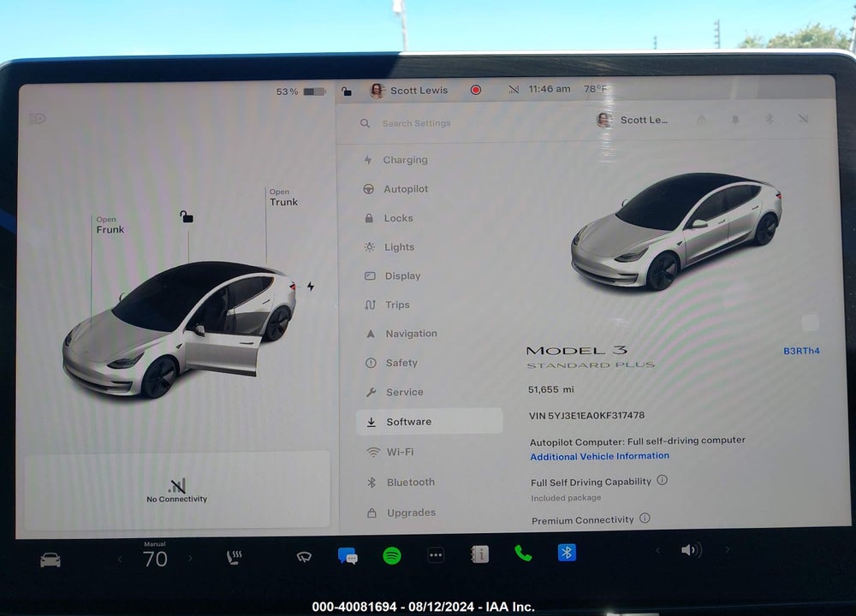The width and height of the screenshot is (856, 616).
Task: Tap the HomeLink garage icon
Action: coord(702,119)
